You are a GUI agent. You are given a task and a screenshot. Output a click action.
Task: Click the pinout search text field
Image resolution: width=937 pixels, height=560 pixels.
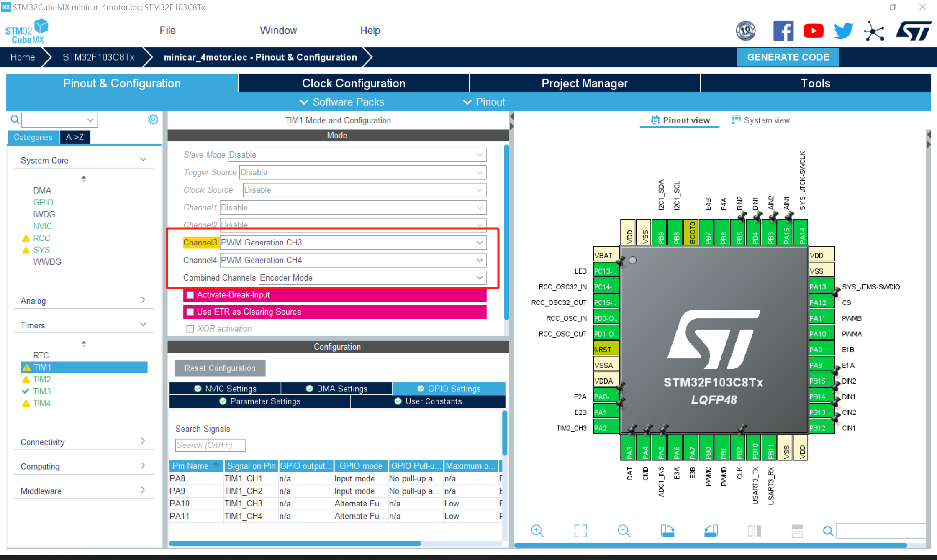(x=881, y=531)
